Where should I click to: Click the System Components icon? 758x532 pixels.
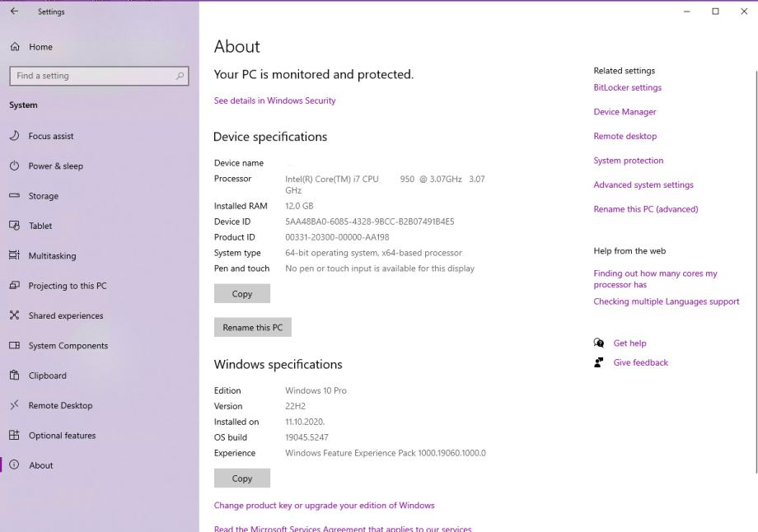click(15, 346)
